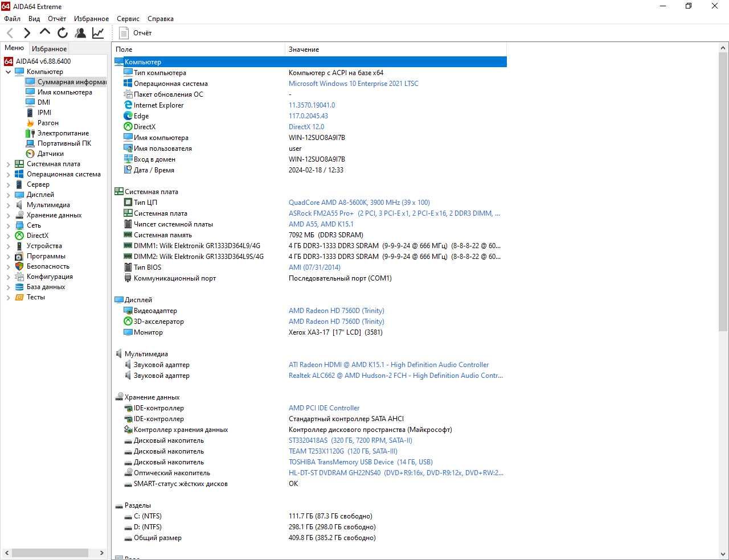Expand the Операционная система tree node
Viewport: 729px width, 560px height.
[8, 174]
